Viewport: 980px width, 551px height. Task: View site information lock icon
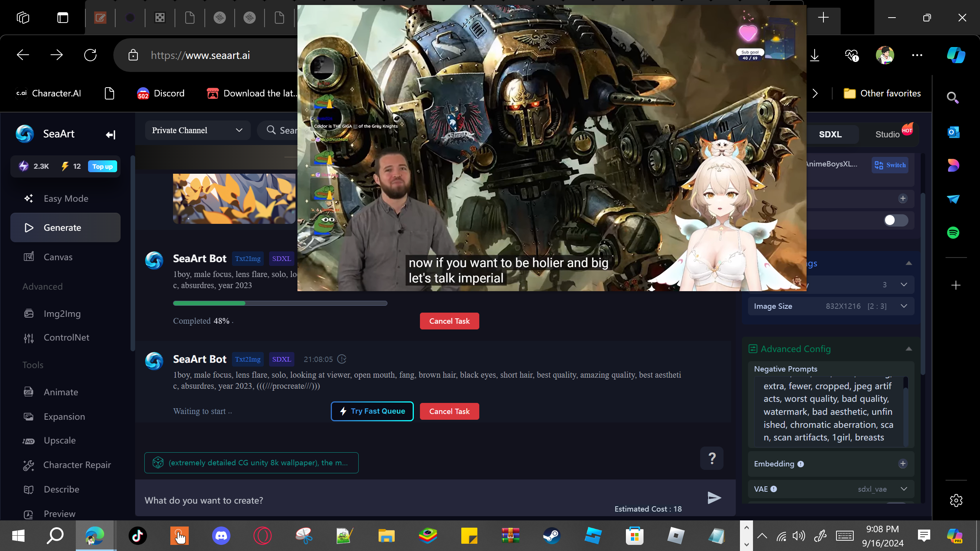(133, 55)
